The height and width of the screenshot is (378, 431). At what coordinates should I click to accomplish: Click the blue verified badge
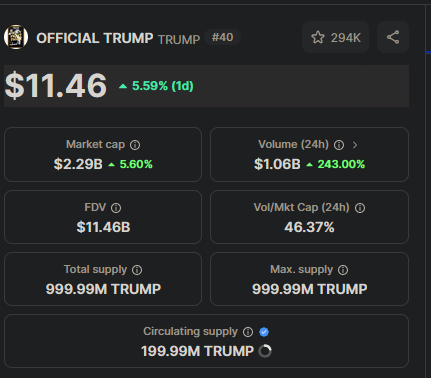[x=264, y=332]
